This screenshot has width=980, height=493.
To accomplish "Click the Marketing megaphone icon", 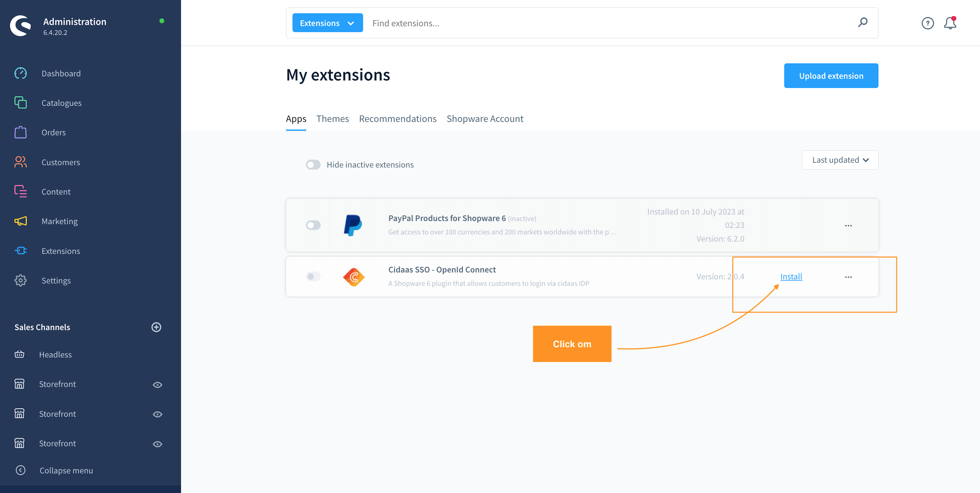I will 20,221.
